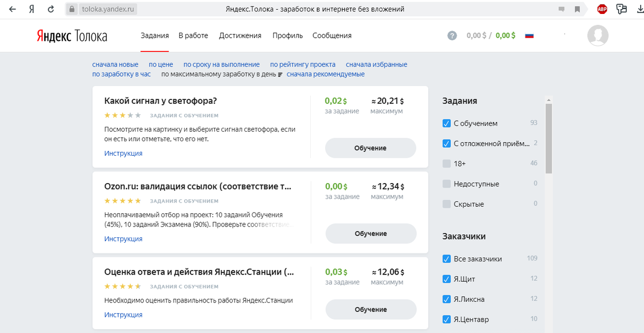
Task: Switch language via the Russian flag icon
Action: (x=529, y=35)
